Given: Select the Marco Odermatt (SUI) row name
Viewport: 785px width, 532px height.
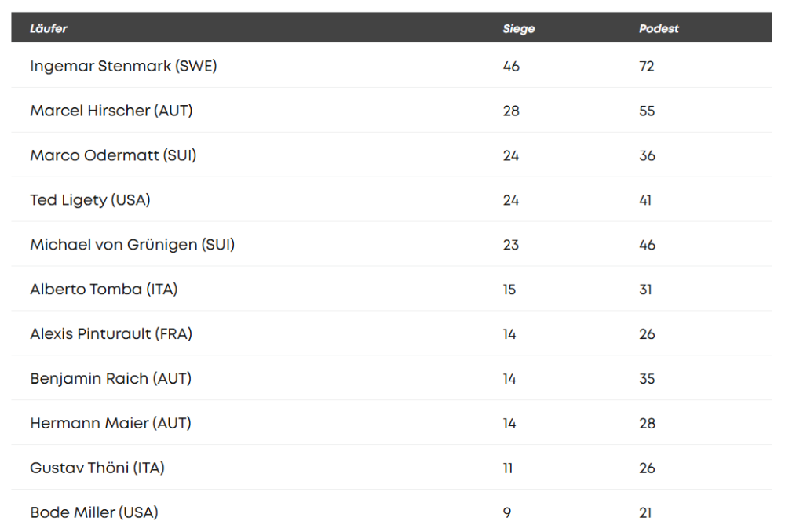Looking at the screenshot, I should coord(113,155).
